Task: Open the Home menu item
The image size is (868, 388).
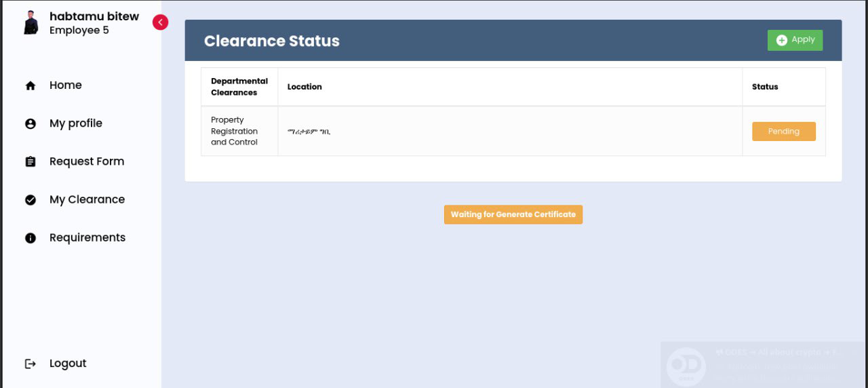Action: 66,85
